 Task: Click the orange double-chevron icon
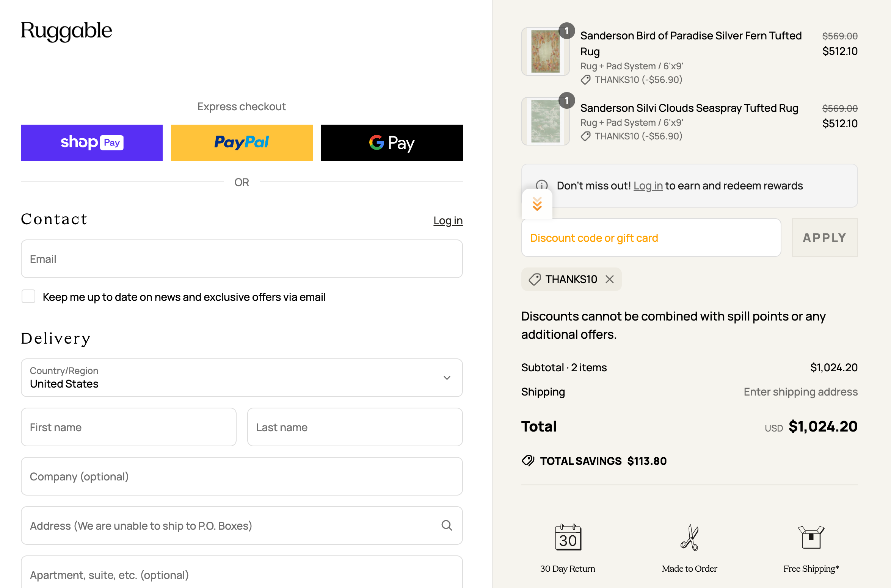(537, 204)
